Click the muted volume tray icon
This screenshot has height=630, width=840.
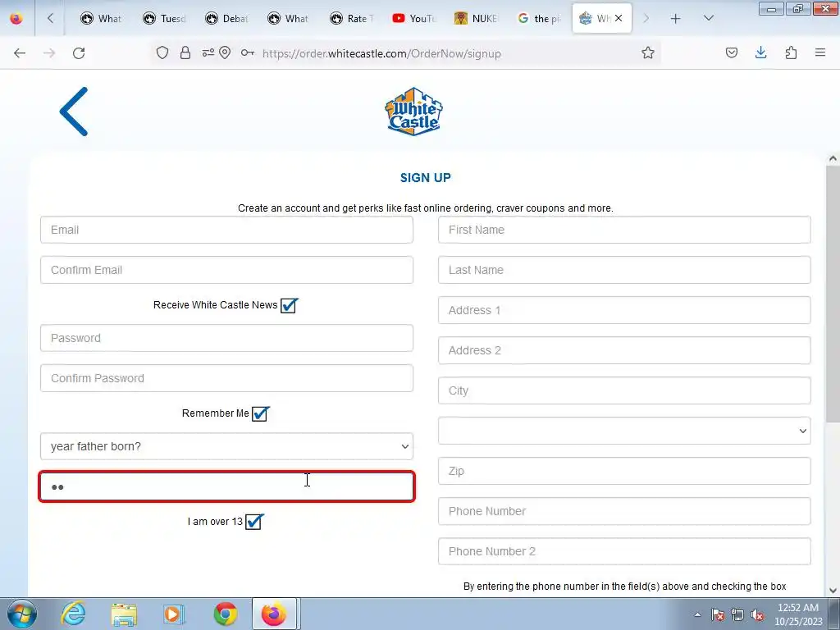(x=757, y=615)
